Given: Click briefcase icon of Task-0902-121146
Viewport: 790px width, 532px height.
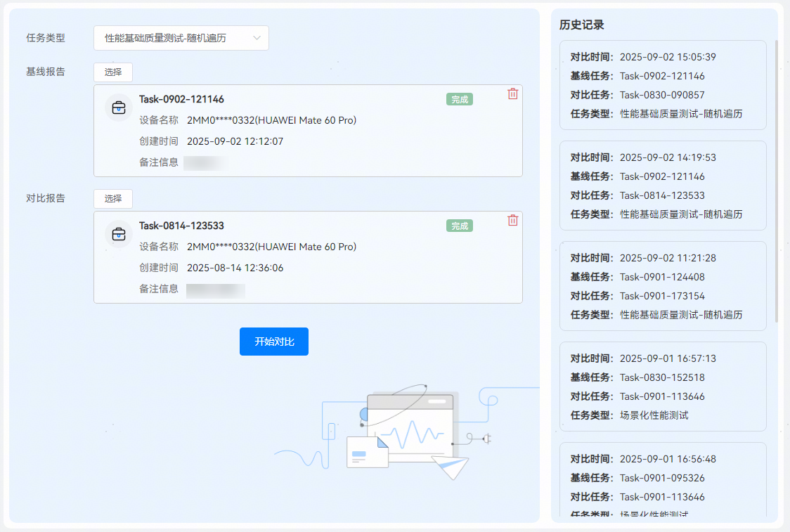Looking at the screenshot, I should pos(119,108).
